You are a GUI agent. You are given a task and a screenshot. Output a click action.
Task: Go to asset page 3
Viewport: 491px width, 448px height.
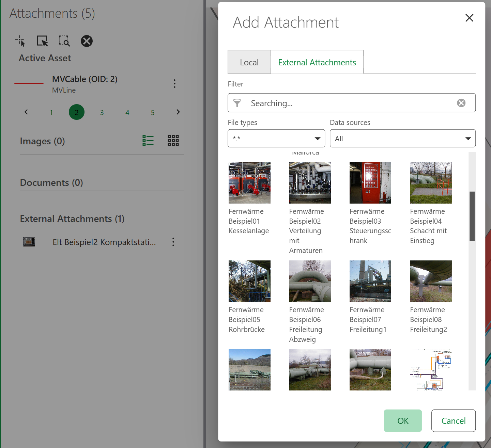[102, 112]
